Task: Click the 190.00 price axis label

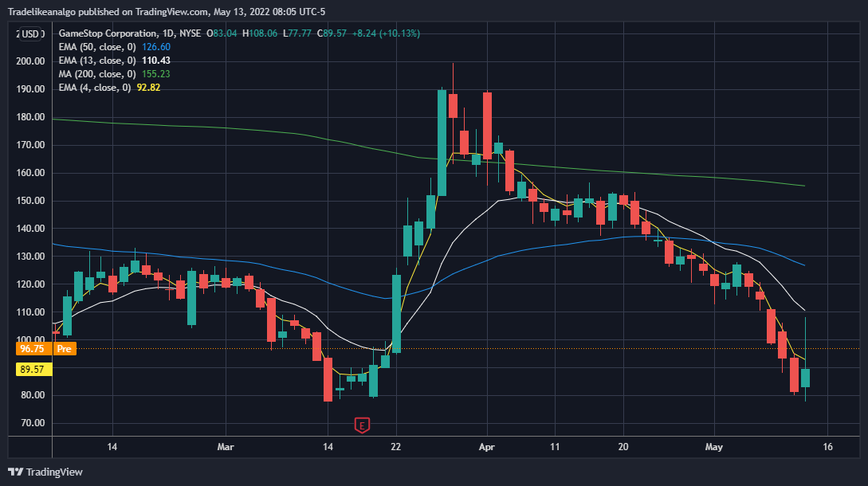Action: pos(30,88)
